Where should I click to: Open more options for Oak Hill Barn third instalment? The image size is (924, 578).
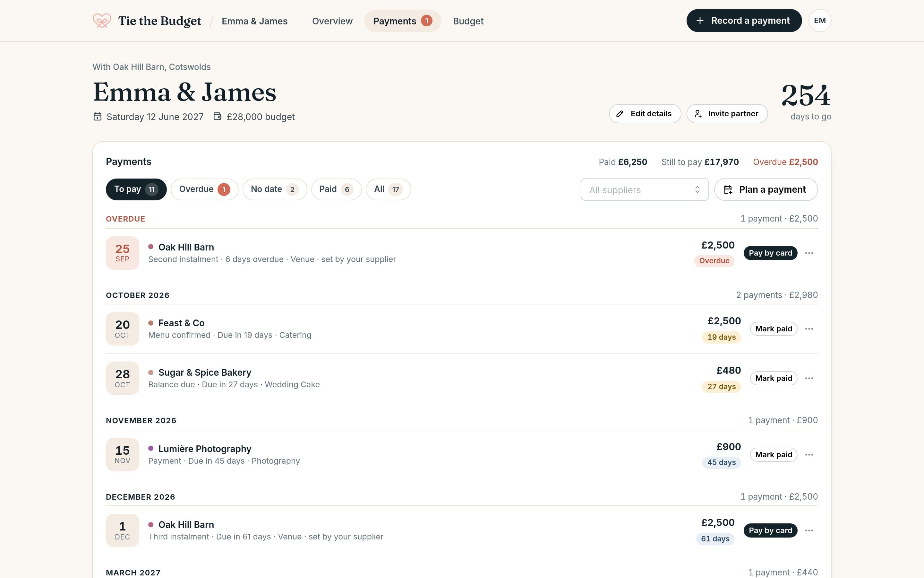coord(809,530)
